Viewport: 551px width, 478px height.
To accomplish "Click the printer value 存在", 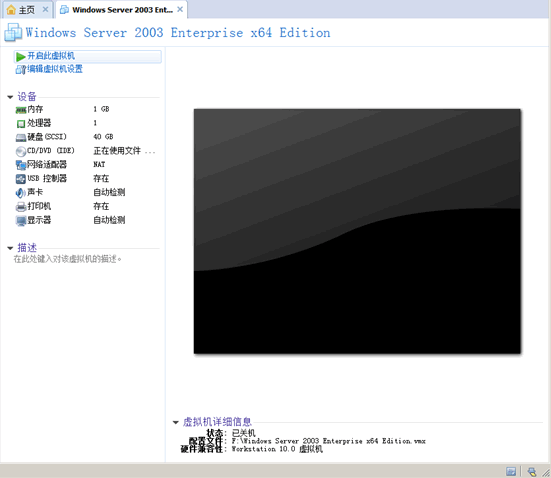I will click(101, 206).
